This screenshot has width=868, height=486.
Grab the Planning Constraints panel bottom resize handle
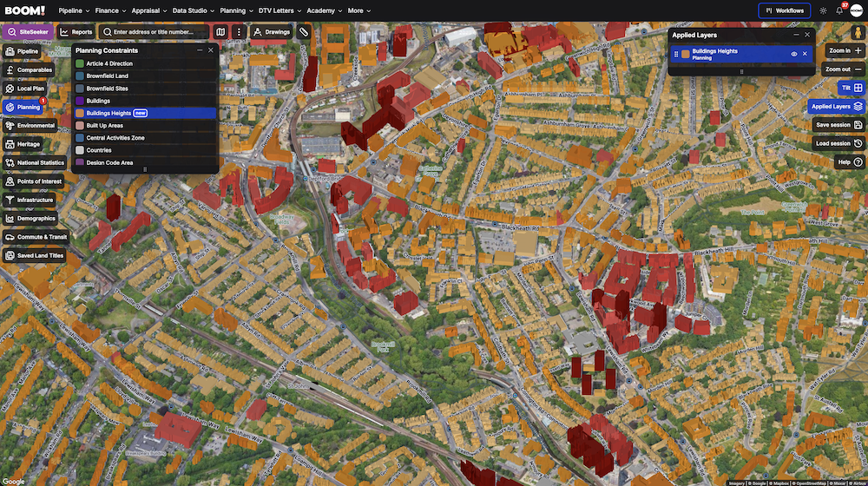click(145, 170)
